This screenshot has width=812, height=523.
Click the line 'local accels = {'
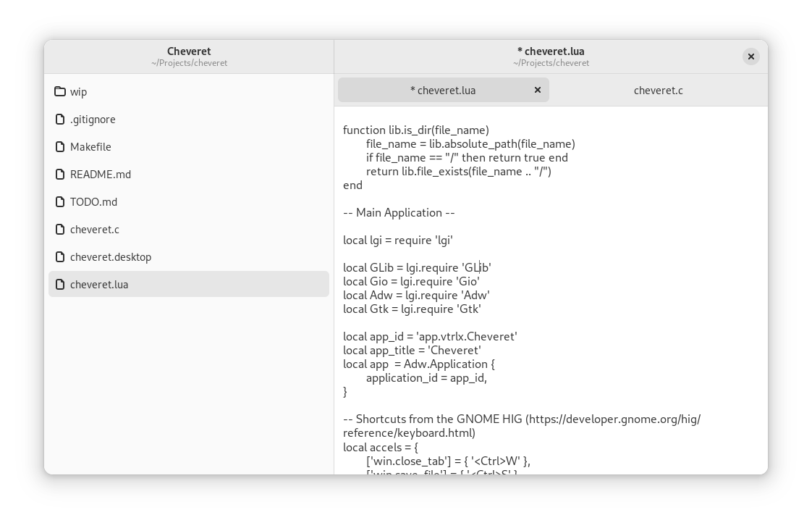pos(381,448)
